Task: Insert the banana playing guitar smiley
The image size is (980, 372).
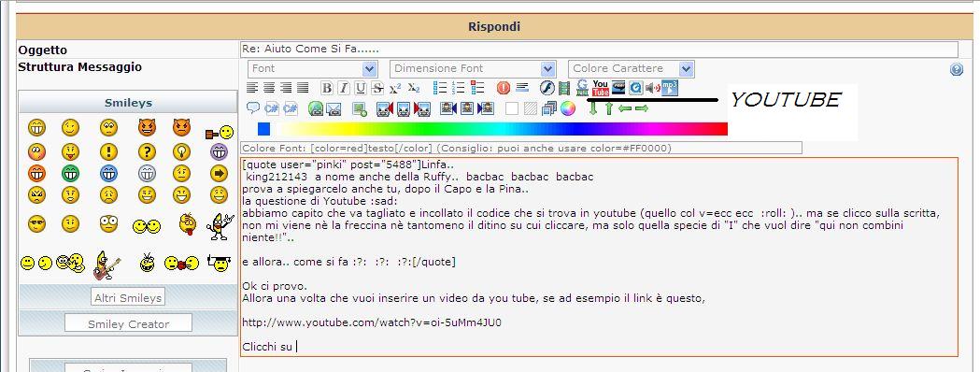Action: (106, 265)
